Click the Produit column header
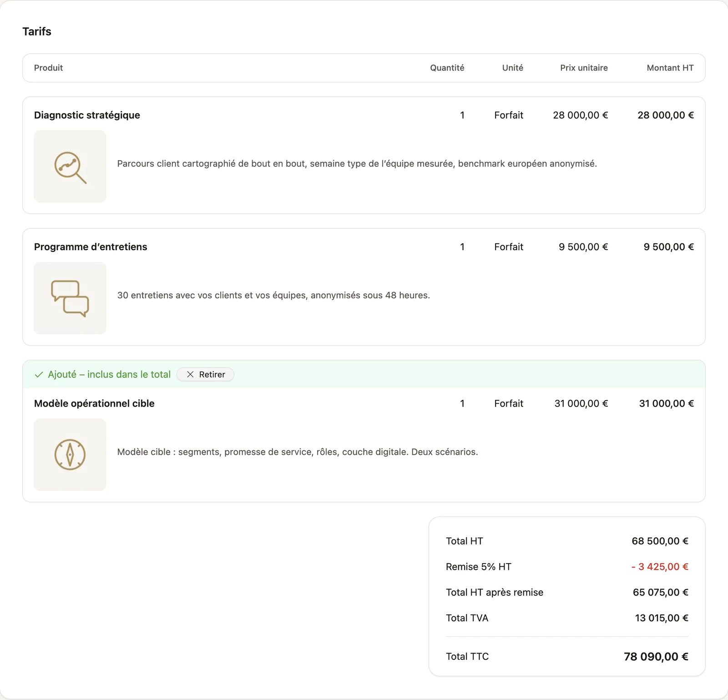 (48, 68)
